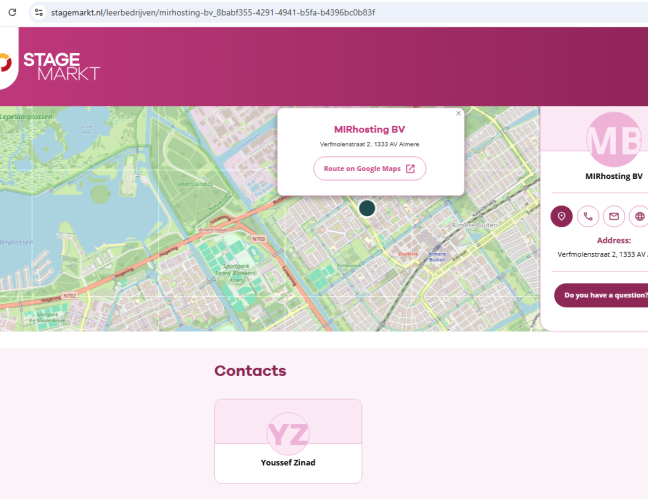Reload the page with browser refresh icon
The height and width of the screenshot is (500, 648).
click(12, 12)
